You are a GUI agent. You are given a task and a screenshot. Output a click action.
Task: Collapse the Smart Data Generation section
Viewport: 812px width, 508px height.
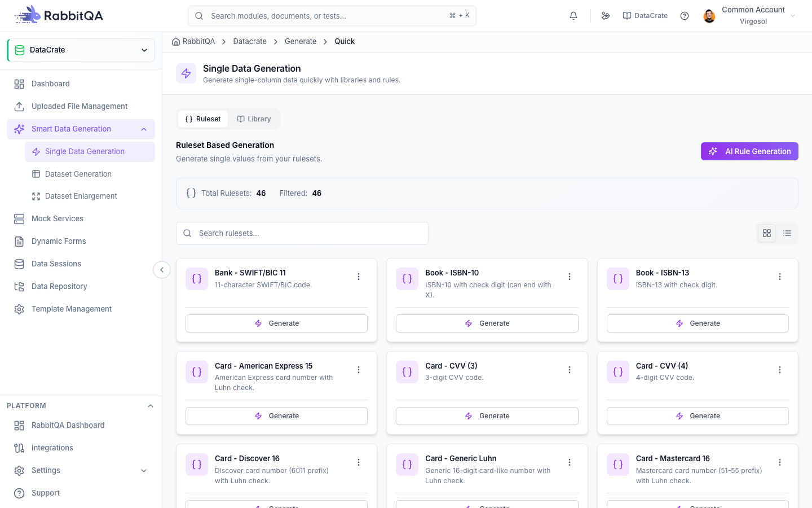point(144,129)
